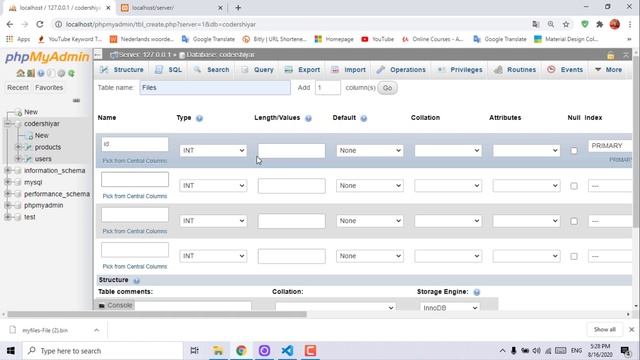Expand the products table node
640x360 pixels.
point(18,147)
